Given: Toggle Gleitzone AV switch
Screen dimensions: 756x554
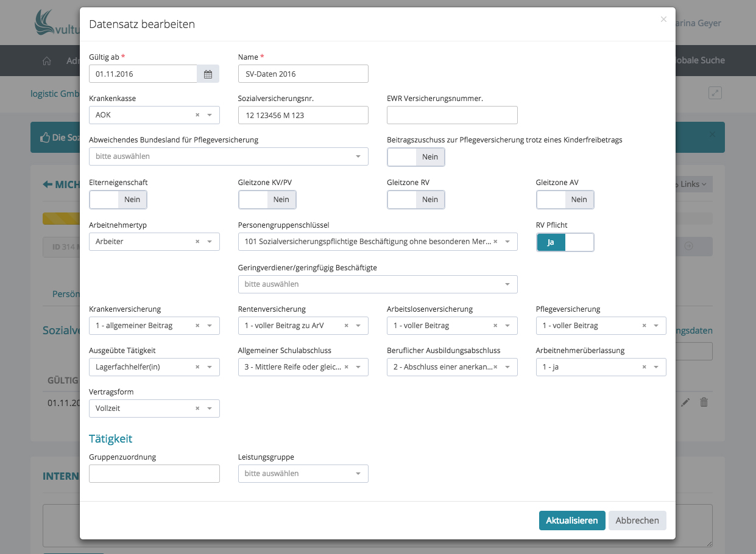Looking at the screenshot, I should 565,200.
